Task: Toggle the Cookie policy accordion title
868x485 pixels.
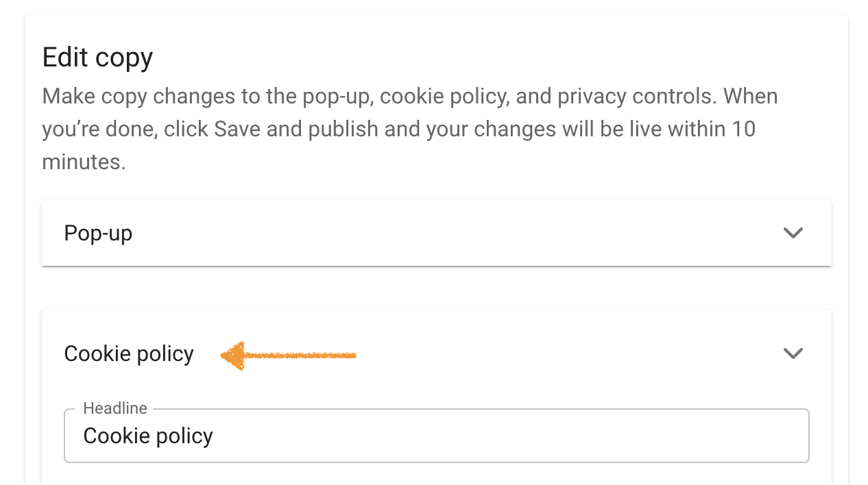Action: point(129,353)
